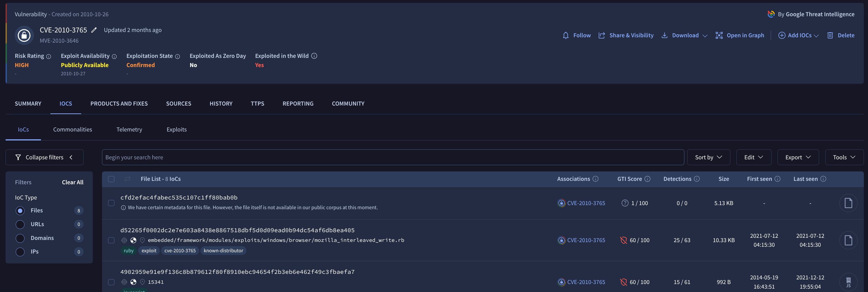Click the globe icon in the mozilla_interleaved_write.rb row
Image resolution: width=868 pixels, height=292 pixels.
[x=134, y=240]
